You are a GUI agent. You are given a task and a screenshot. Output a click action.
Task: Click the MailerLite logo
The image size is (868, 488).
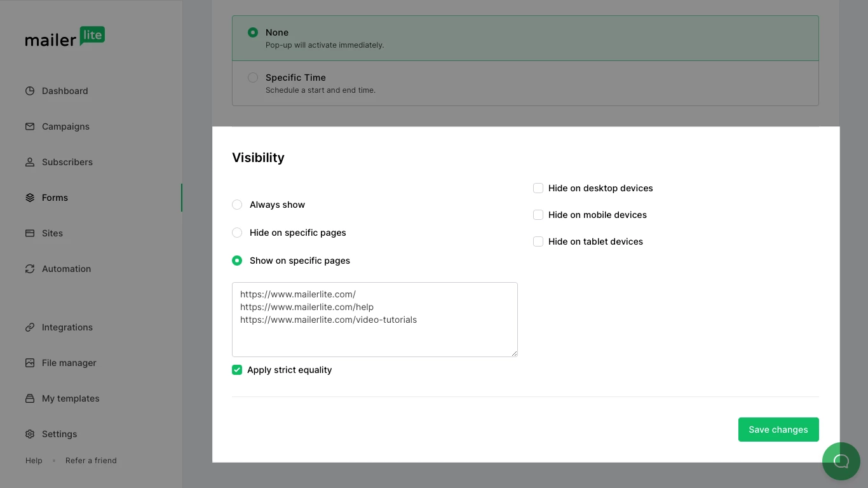tap(65, 37)
